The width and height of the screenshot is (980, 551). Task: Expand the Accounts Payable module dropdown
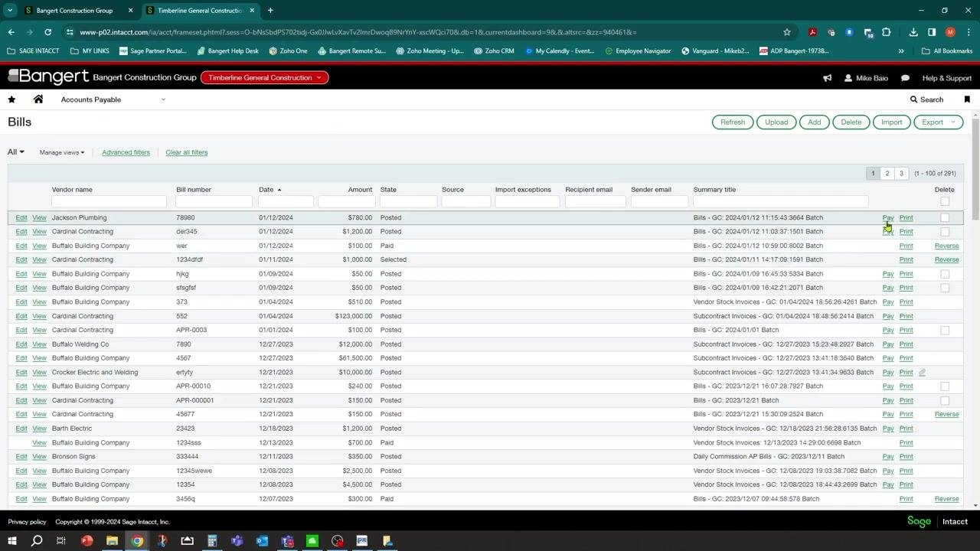(x=163, y=99)
